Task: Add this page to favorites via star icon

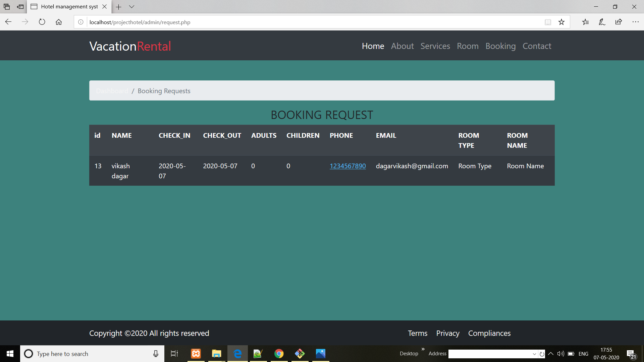Action: point(561,22)
